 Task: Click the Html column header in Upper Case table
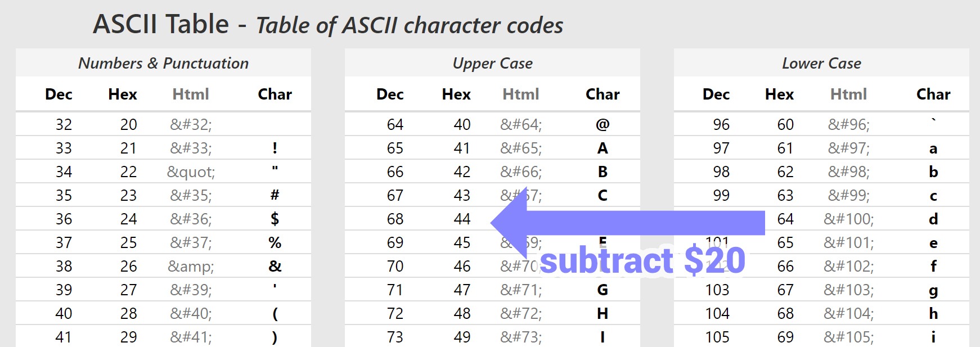click(521, 94)
